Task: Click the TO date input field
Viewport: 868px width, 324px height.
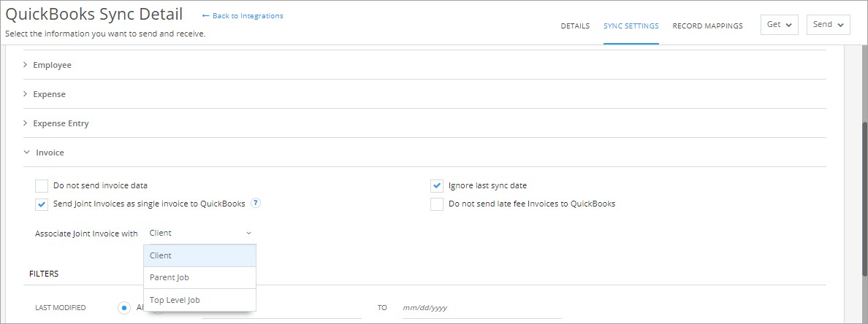Action: (x=481, y=308)
